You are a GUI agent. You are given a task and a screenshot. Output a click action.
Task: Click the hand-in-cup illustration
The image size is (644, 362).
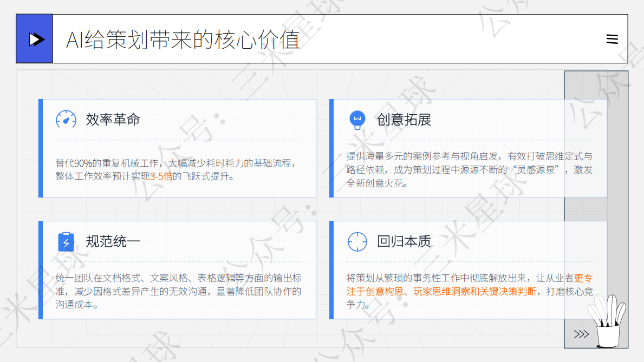pos(607,321)
